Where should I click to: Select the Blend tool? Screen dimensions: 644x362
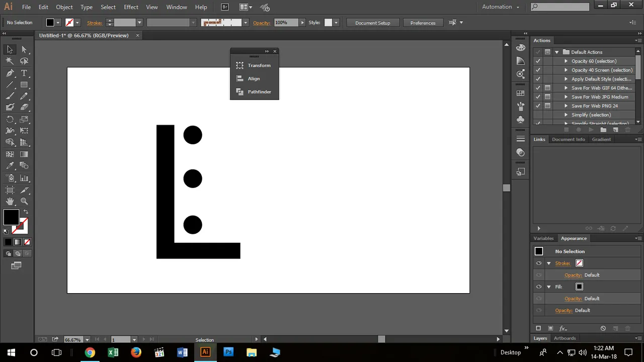click(x=24, y=165)
